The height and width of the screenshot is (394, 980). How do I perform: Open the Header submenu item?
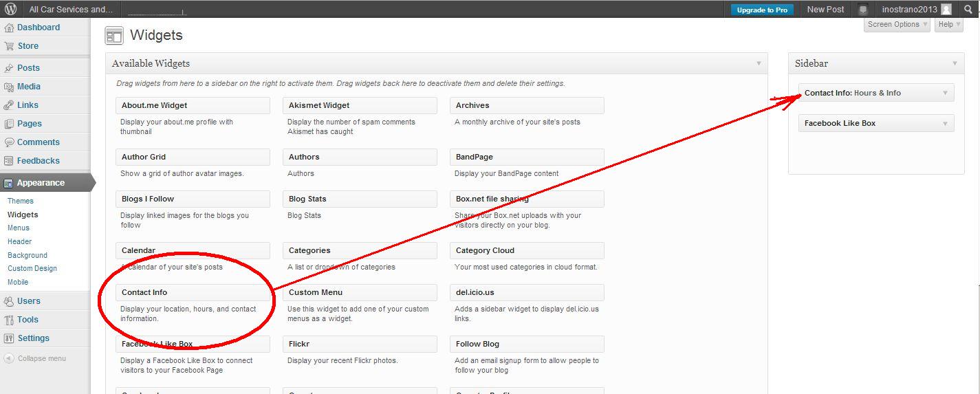click(19, 241)
